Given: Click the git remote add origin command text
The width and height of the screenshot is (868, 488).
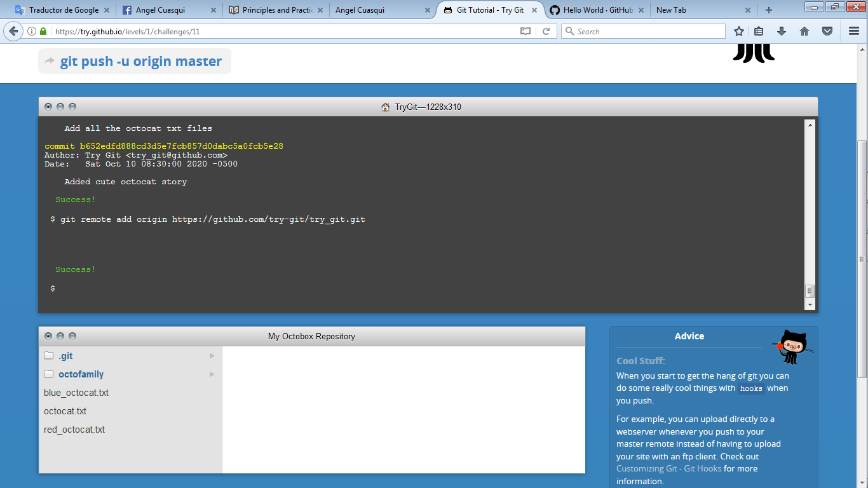Looking at the screenshot, I should tap(213, 219).
